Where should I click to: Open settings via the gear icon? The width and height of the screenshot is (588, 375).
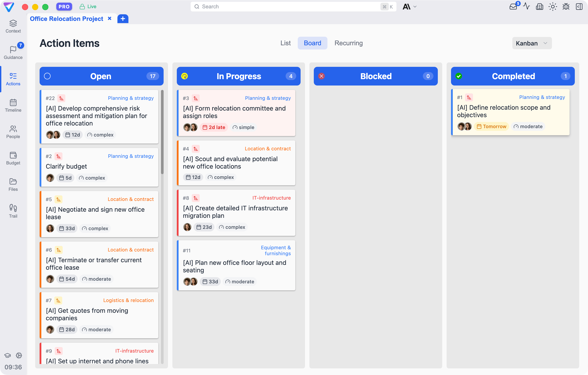19,355
